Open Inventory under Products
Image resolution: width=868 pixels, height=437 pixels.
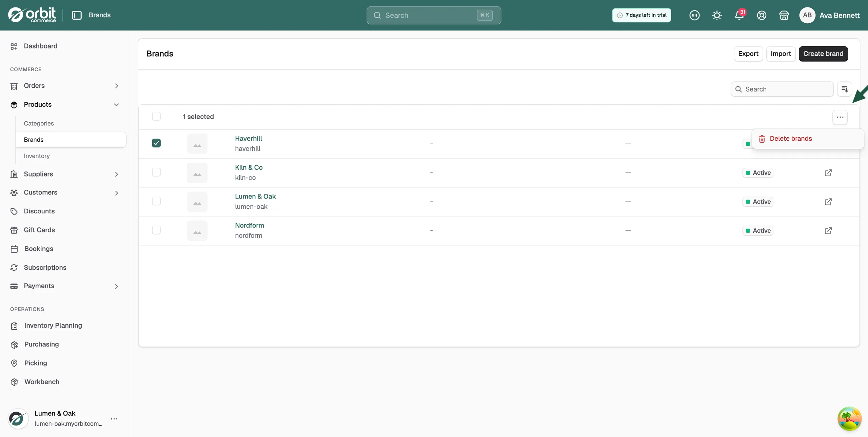click(x=37, y=156)
